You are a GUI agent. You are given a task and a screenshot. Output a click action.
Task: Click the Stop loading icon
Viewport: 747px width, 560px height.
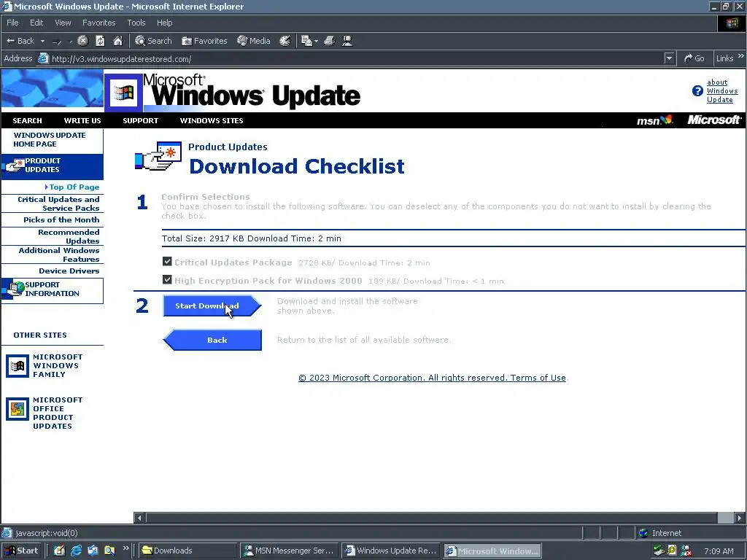pos(83,41)
